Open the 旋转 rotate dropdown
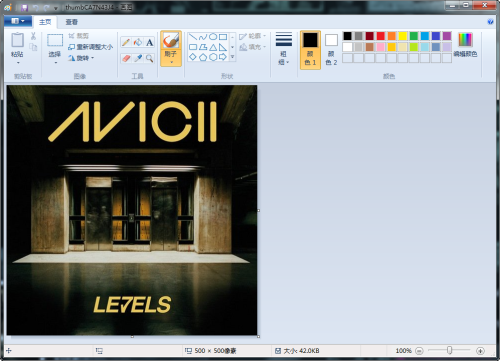This screenshot has height=361, width=500. (x=81, y=58)
